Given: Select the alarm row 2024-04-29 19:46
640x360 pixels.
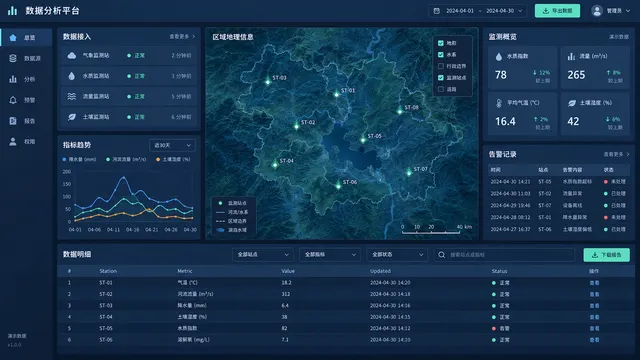Looking at the screenshot, I should (558, 205).
